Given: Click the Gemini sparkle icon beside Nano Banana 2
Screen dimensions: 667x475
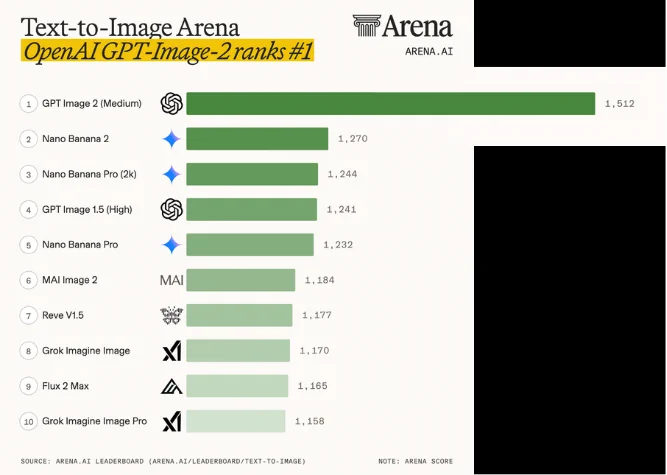Looking at the screenshot, I should 171,139.
